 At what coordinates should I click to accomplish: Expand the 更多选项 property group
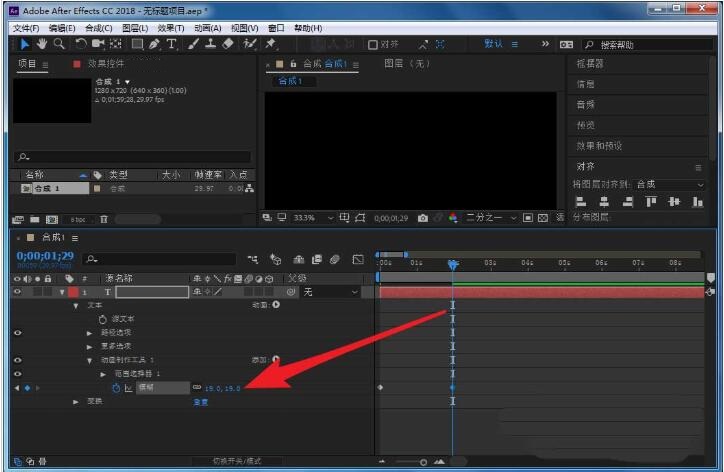(90, 346)
